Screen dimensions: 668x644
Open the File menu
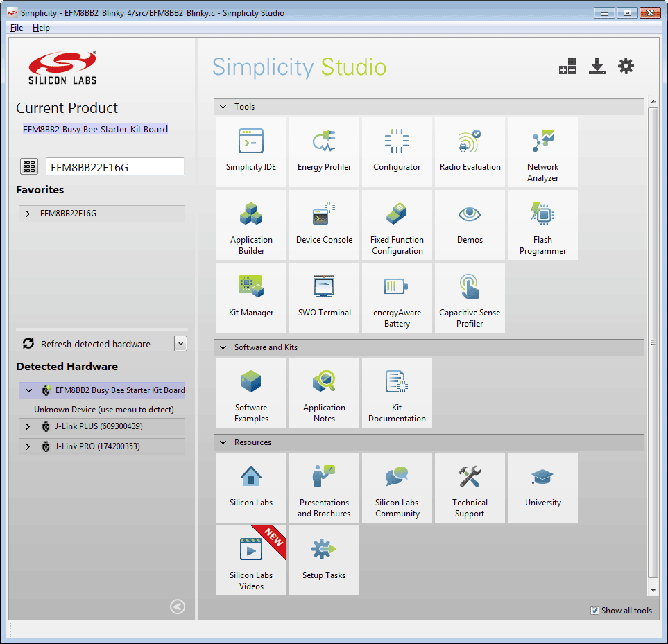tap(17, 28)
